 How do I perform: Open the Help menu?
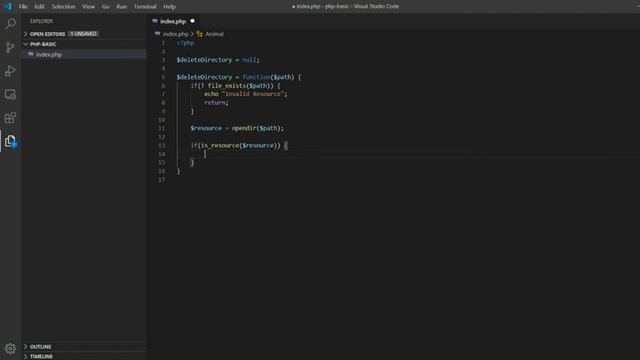click(x=169, y=7)
